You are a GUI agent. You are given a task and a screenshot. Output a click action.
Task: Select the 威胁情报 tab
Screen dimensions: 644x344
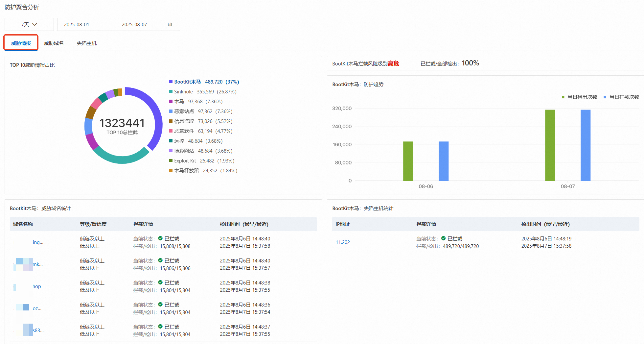click(21, 43)
